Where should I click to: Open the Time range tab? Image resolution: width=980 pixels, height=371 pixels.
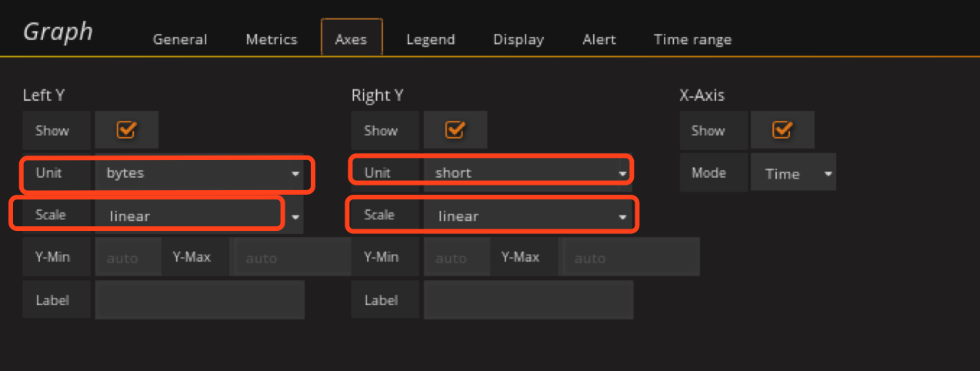click(692, 39)
